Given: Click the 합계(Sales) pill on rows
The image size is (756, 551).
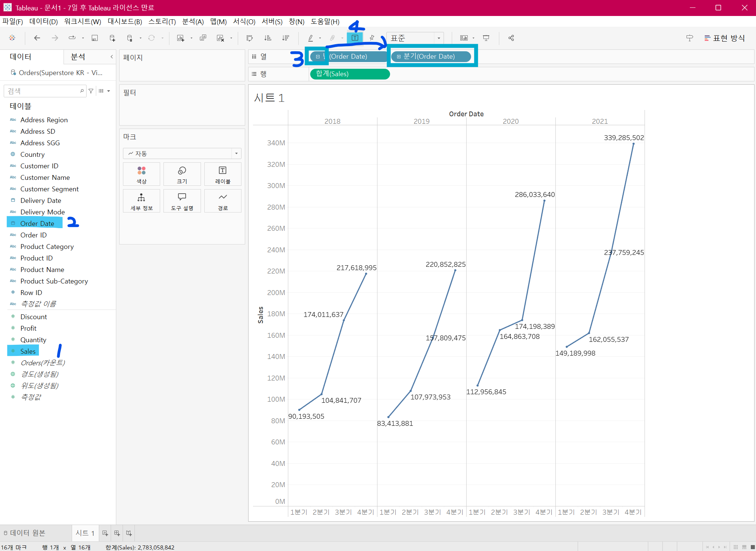Looking at the screenshot, I should tap(349, 74).
